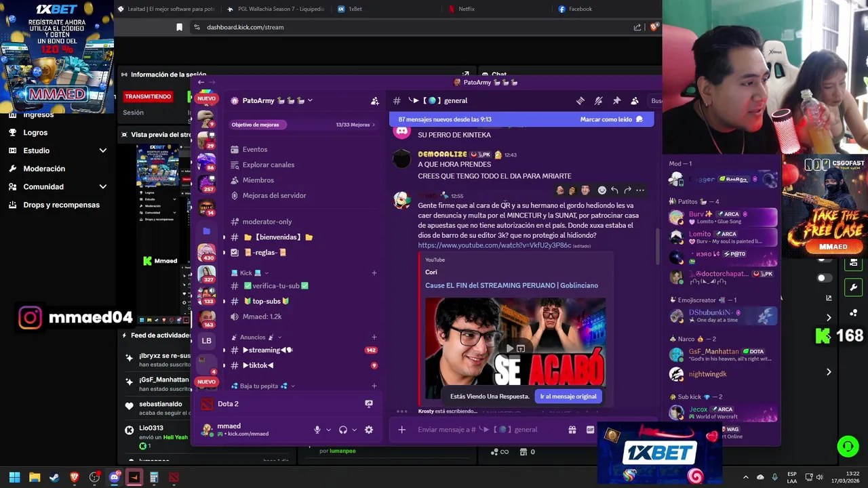Forward hovered message arrow icon
The height and width of the screenshot is (488, 868).
627,190
